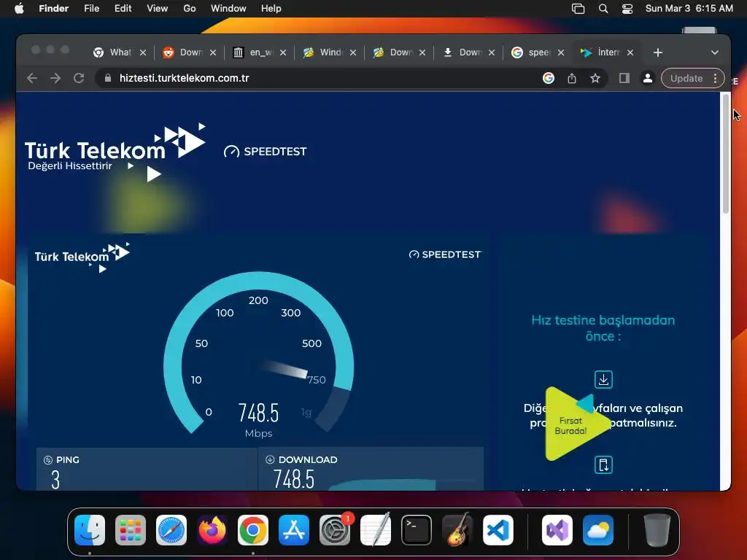Click the forward navigation arrow
The image size is (747, 560).
pos(55,78)
